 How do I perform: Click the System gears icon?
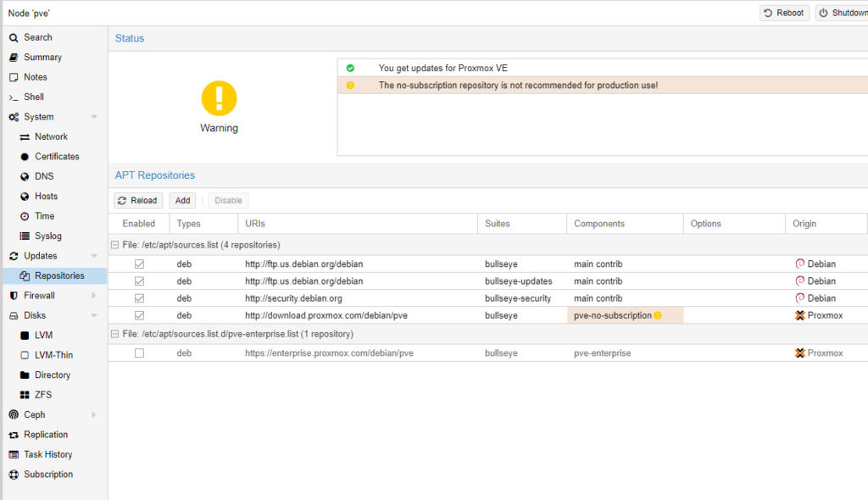point(14,118)
